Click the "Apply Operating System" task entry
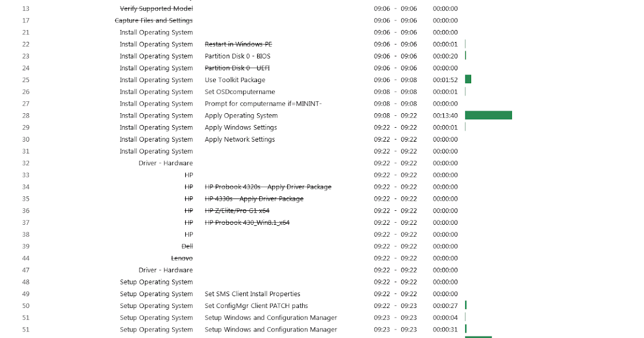This screenshot has width=644, height=338. (240, 115)
